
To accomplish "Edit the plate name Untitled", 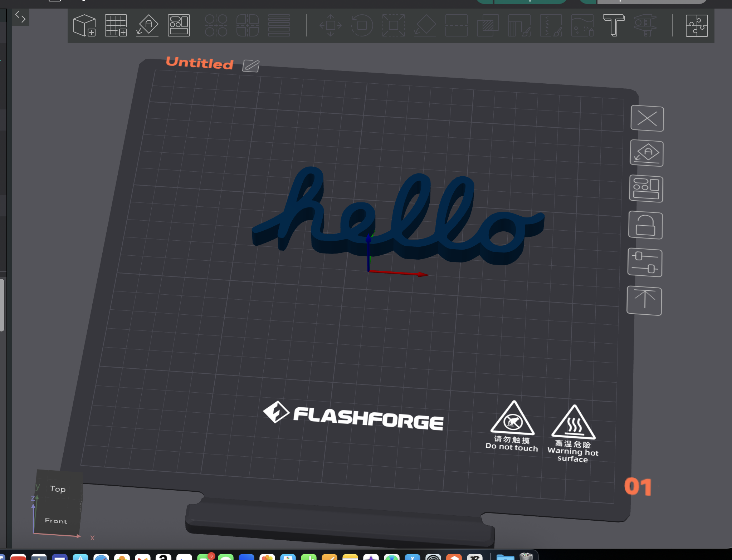I will pyautogui.click(x=251, y=66).
